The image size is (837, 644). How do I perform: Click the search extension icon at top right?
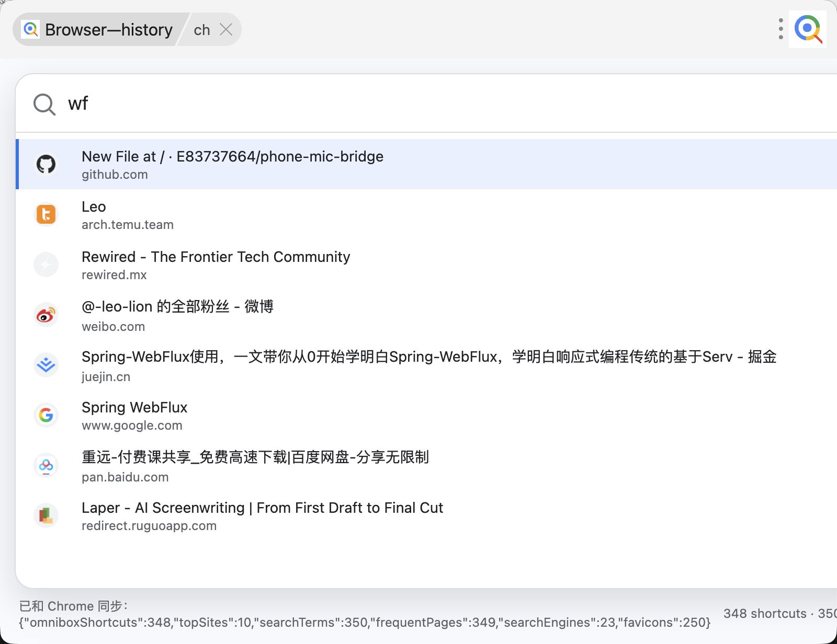[x=808, y=29]
